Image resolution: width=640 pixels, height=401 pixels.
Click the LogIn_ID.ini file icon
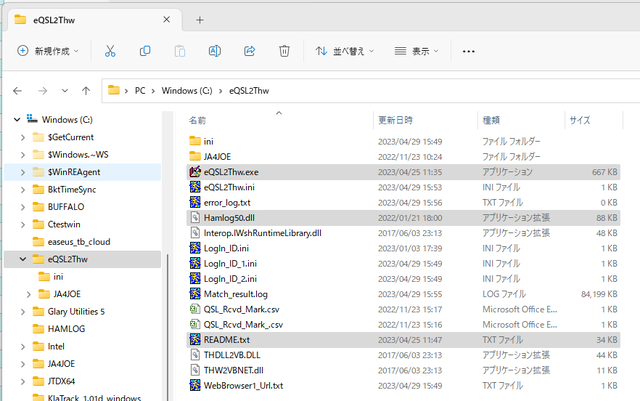(195, 248)
